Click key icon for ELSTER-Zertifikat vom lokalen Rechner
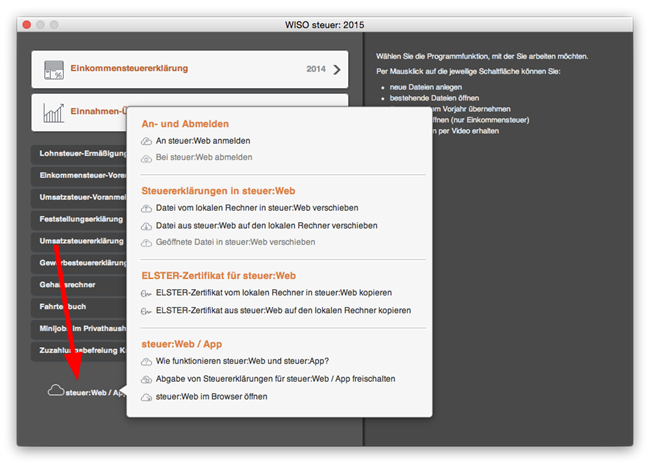Image resolution: width=650 pixels, height=463 pixels. tap(146, 293)
